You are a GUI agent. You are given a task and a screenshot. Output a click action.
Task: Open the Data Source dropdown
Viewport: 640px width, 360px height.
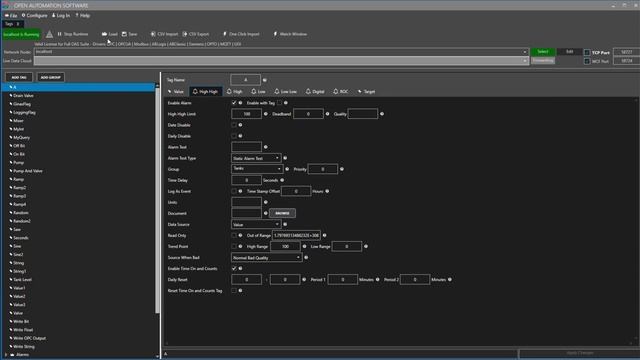tap(256, 224)
